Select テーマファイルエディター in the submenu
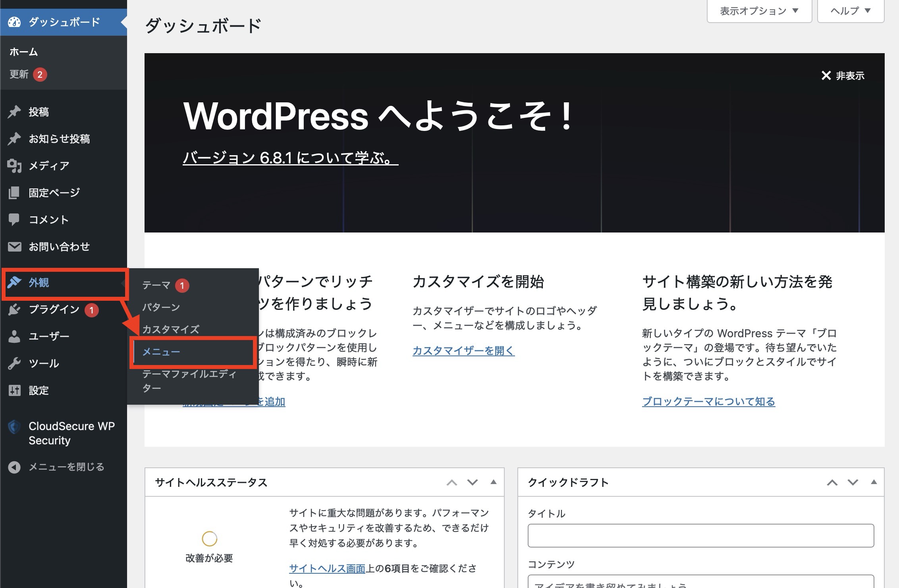The height and width of the screenshot is (588, 899). [x=189, y=381]
